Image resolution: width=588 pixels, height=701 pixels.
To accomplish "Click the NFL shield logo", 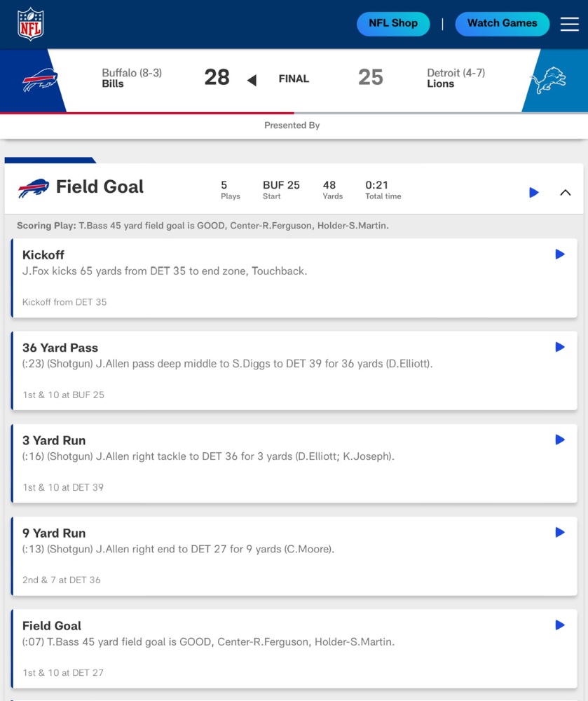I will [x=30, y=24].
